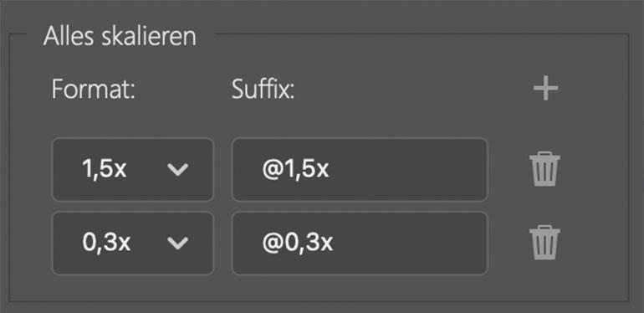Click the chevron arrow next to 0,3x
Screen dimensions: 644x313
pyautogui.click(x=178, y=244)
